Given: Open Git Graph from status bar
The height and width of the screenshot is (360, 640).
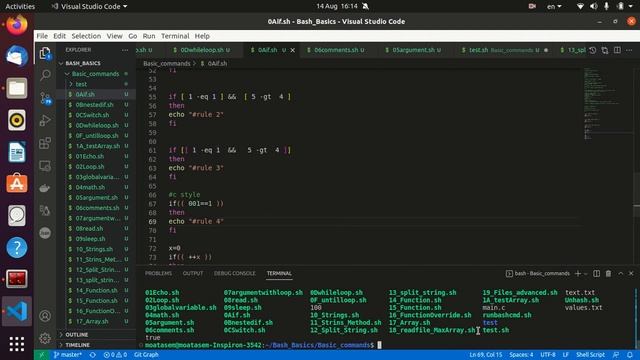Looking at the screenshot, I should click(146, 355).
